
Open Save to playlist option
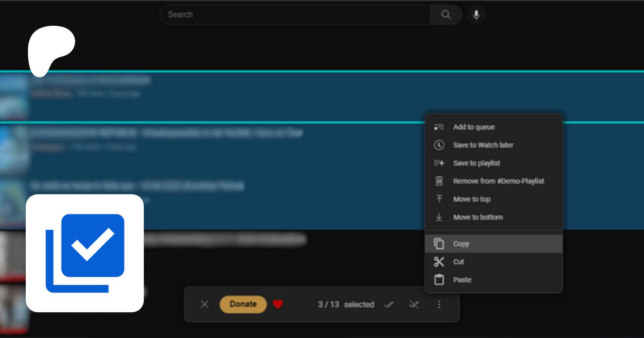pyautogui.click(x=477, y=163)
